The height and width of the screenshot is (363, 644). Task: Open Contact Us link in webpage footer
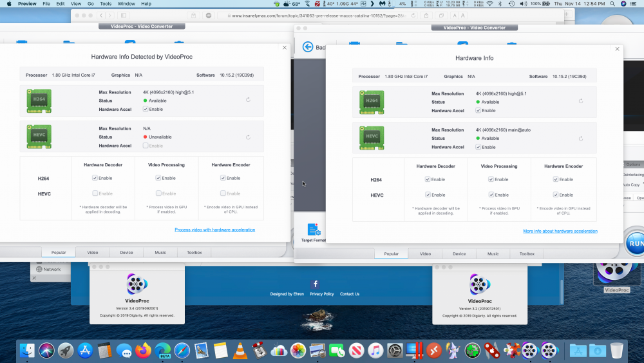pyautogui.click(x=350, y=294)
